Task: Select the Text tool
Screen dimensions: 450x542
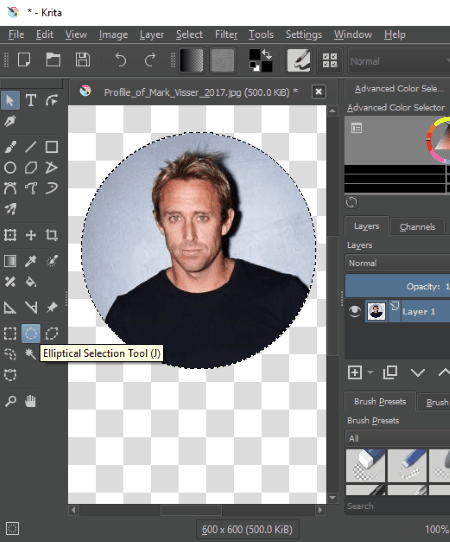Action: [x=31, y=101]
